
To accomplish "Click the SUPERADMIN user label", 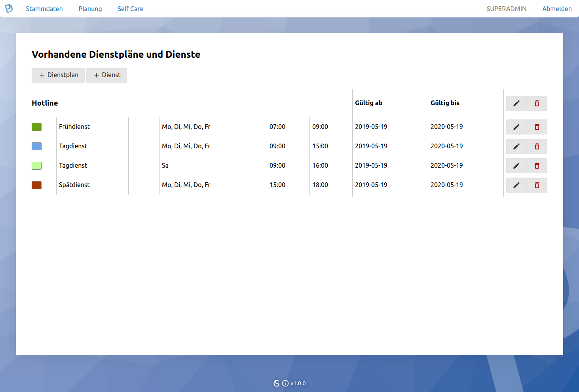I will pos(507,9).
